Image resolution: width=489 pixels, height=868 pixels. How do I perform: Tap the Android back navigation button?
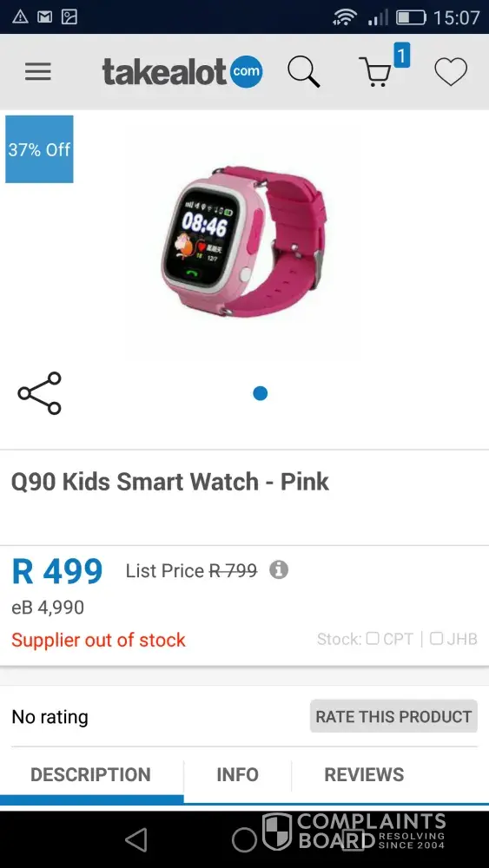pos(135,839)
